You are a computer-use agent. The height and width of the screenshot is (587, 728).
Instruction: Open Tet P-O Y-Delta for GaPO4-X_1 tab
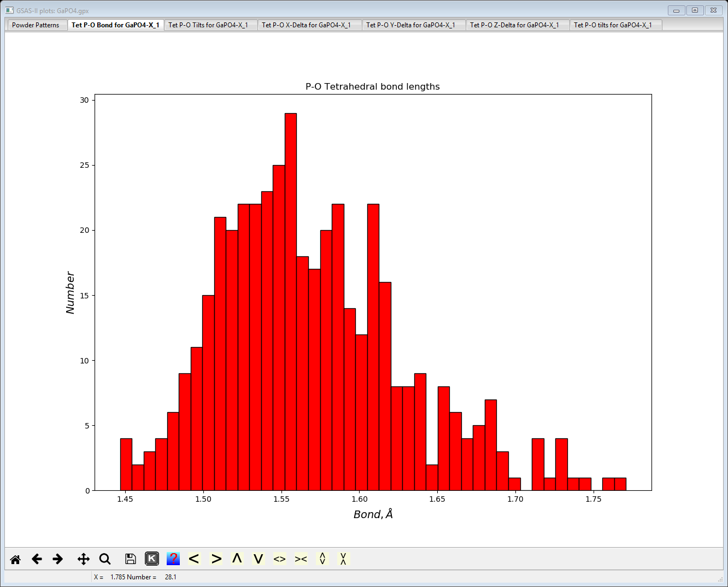(x=413, y=25)
